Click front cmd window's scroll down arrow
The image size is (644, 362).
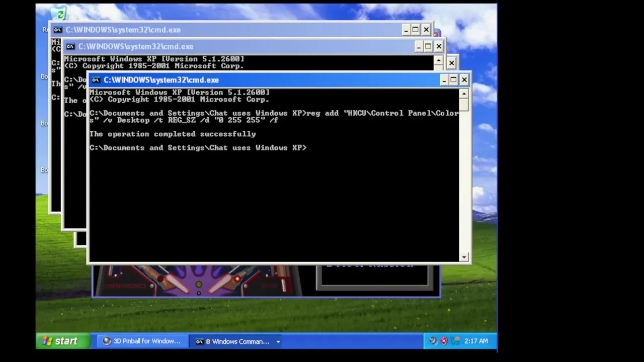click(x=464, y=257)
